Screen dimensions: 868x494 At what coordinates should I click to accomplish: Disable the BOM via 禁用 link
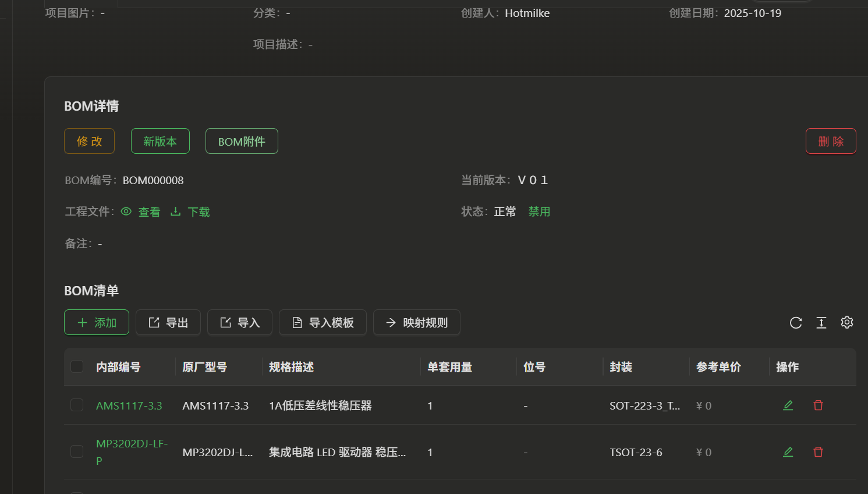(539, 211)
